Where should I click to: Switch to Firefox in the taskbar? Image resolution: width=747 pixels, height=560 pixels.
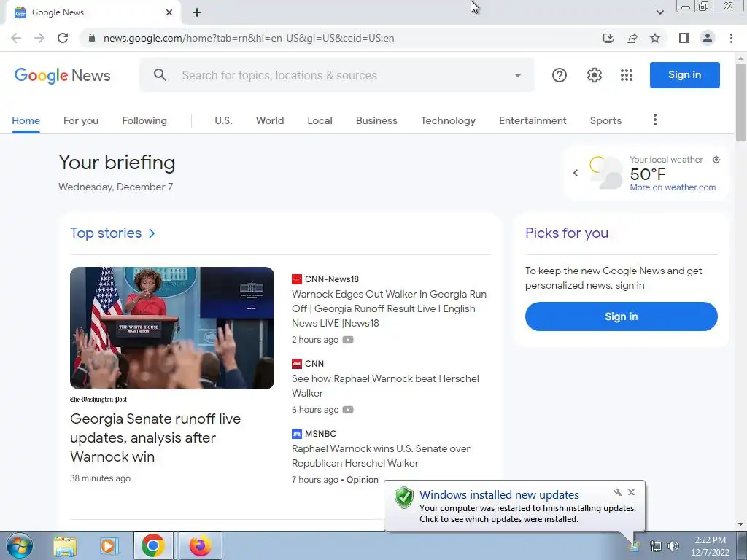200,545
